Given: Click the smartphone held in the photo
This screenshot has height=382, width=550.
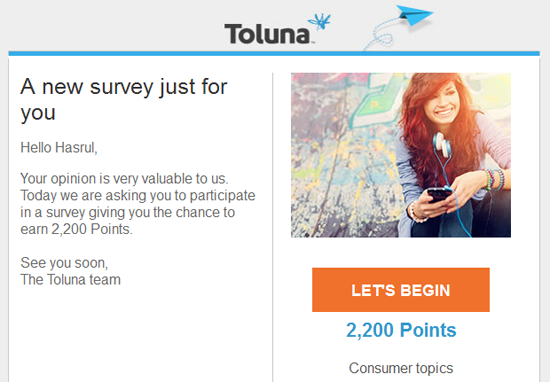Looking at the screenshot, I should (438, 195).
